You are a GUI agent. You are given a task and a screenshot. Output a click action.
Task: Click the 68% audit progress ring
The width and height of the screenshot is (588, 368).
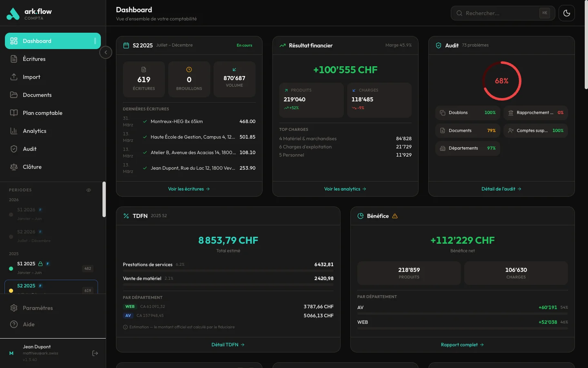pyautogui.click(x=501, y=81)
